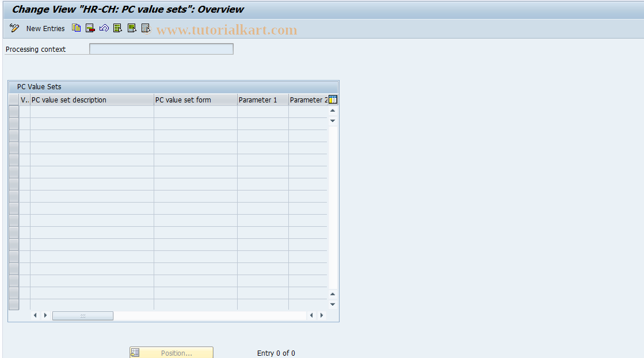
Task: Select the third table row selector
Action: 14,136
